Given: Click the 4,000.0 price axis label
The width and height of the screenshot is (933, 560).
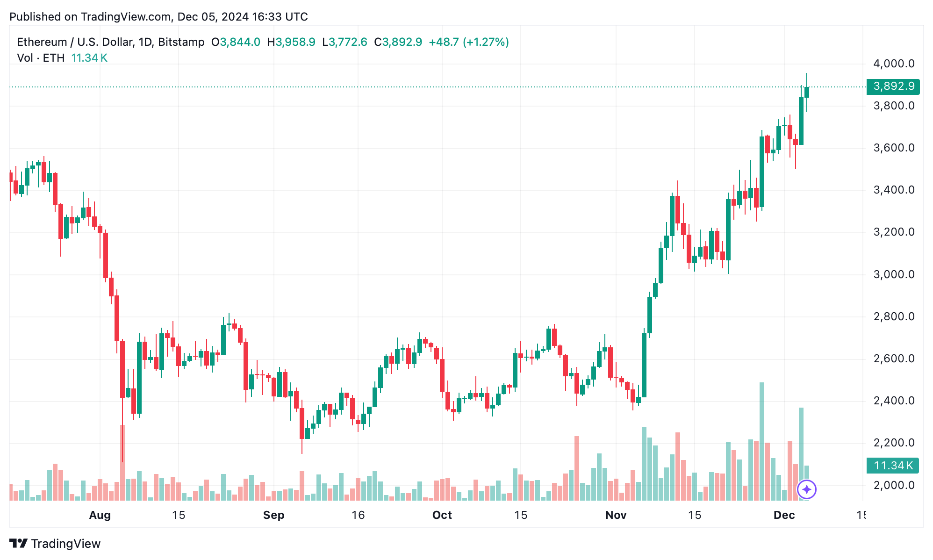Looking at the screenshot, I should (894, 64).
